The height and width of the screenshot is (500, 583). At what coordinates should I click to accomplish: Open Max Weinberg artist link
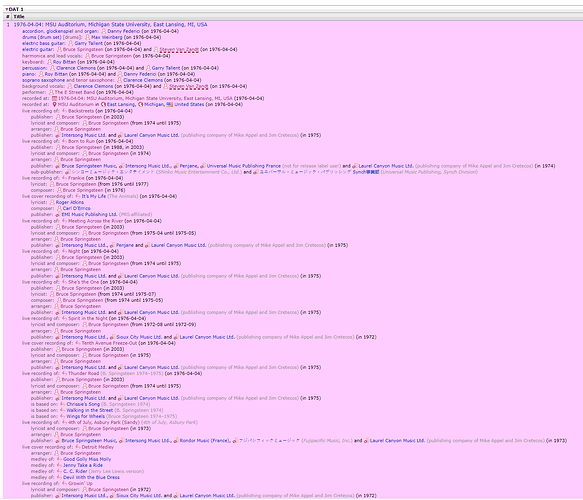point(107,37)
